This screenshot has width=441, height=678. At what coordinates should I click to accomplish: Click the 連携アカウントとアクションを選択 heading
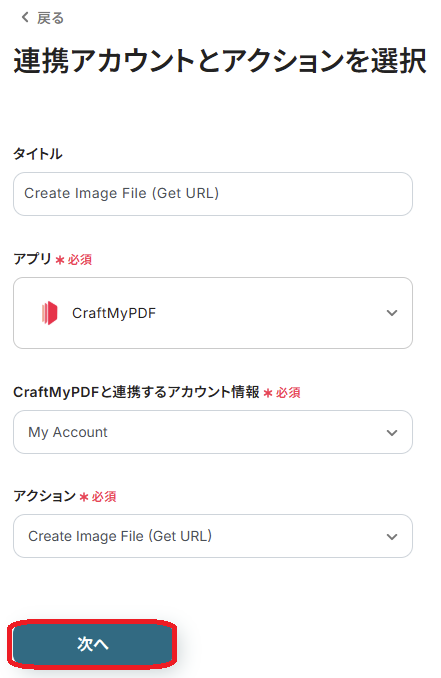pyautogui.click(x=220, y=61)
